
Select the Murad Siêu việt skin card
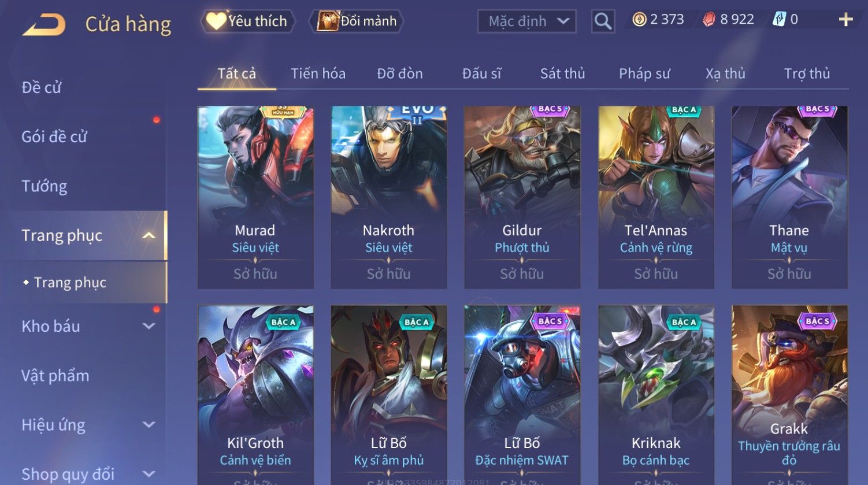(x=255, y=197)
